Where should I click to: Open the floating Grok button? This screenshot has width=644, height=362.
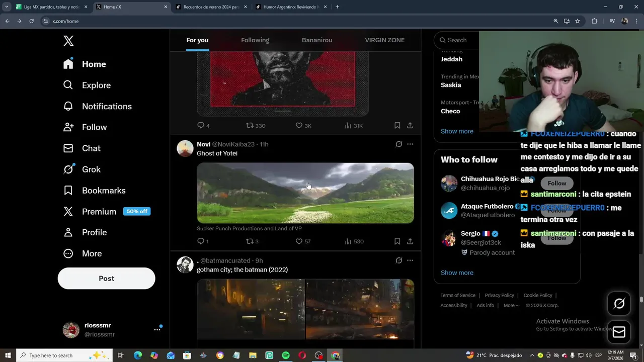tap(619, 304)
